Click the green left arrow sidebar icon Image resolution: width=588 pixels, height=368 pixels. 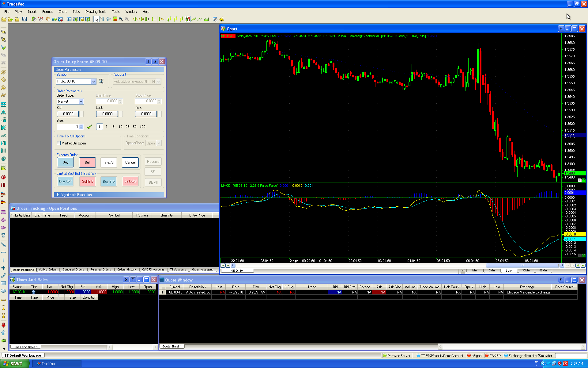[x=3, y=340]
